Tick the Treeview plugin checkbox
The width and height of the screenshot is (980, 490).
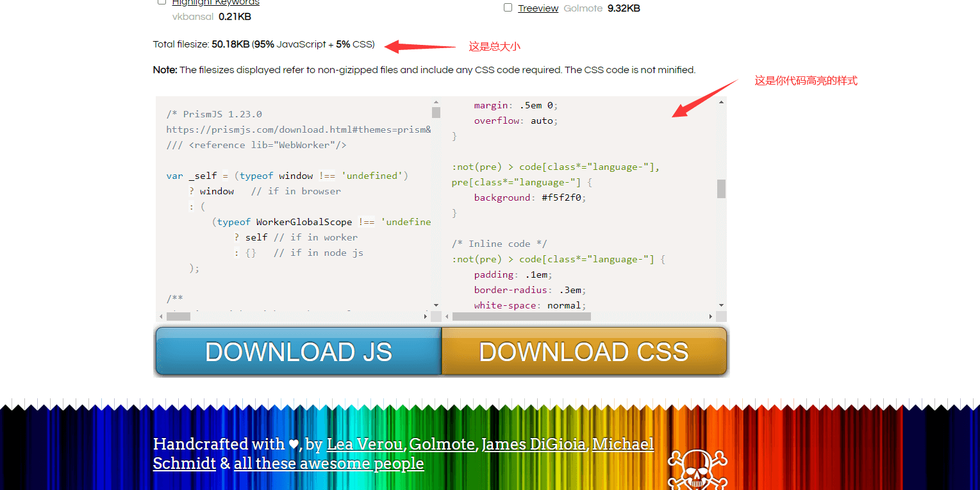(x=508, y=8)
